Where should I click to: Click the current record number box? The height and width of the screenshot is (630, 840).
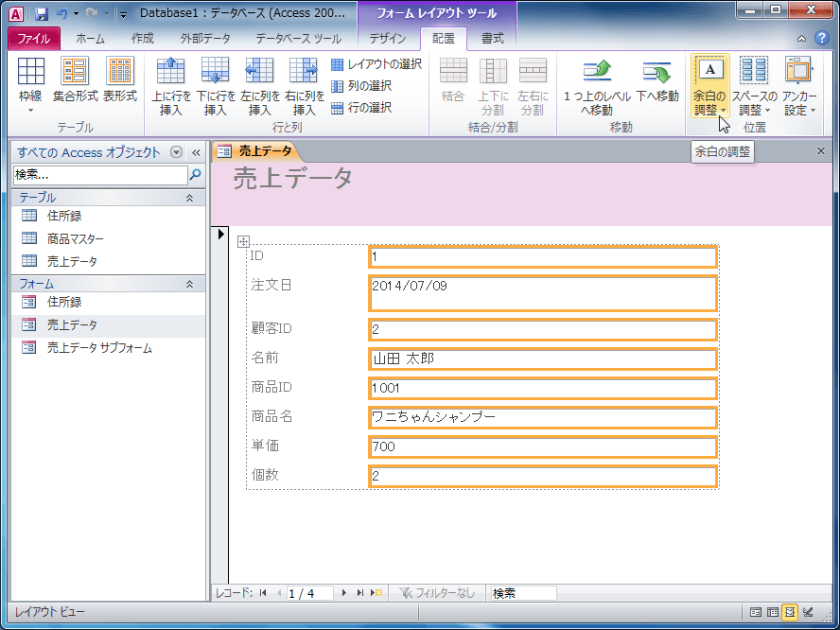309,593
